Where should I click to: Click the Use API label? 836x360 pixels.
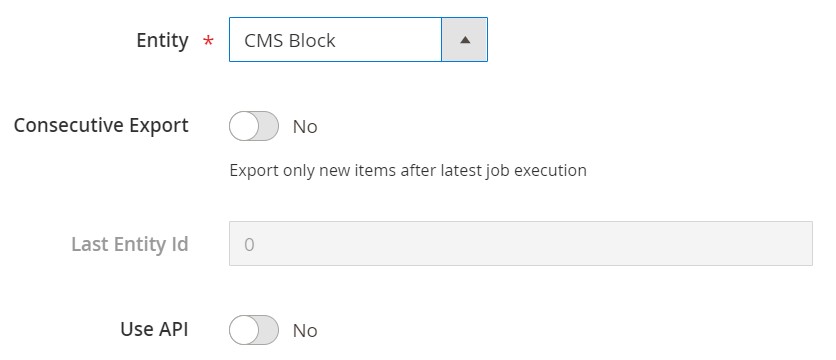[154, 329]
